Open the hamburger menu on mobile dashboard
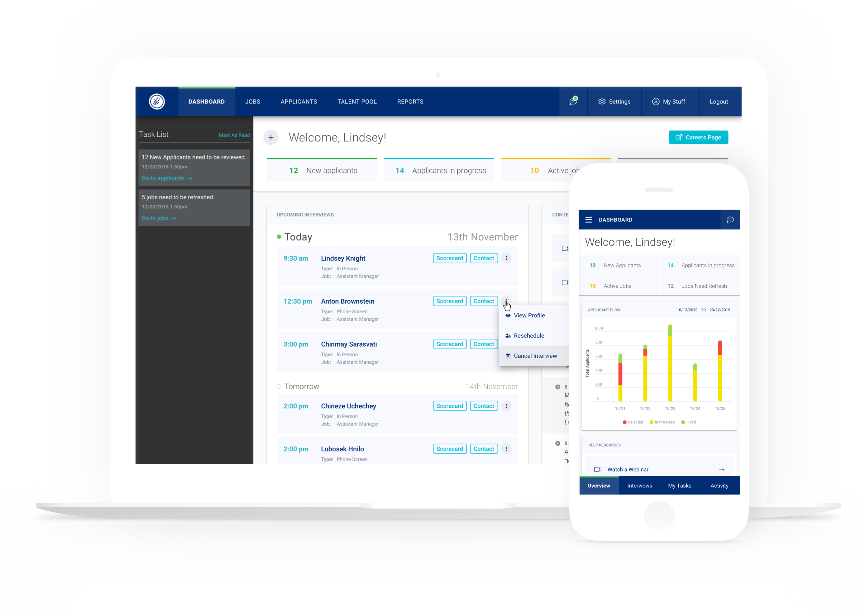The height and width of the screenshot is (616, 860). pos(589,220)
